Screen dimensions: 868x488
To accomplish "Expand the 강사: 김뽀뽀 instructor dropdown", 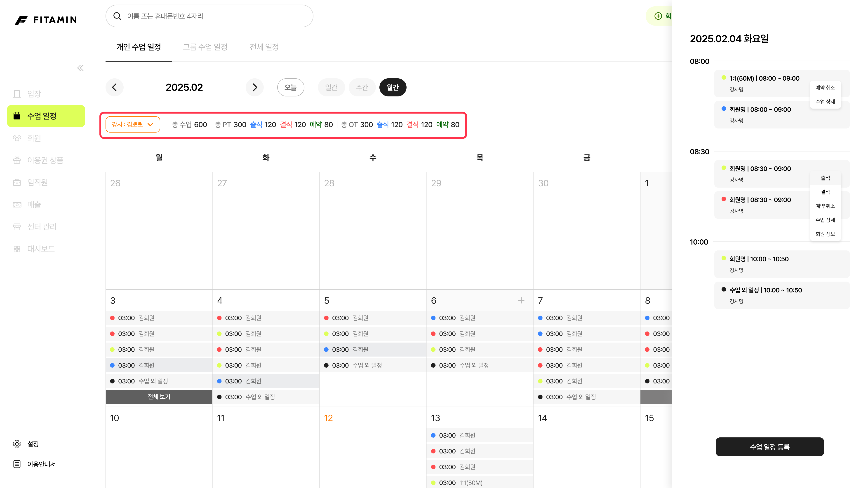I will tap(133, 125).
